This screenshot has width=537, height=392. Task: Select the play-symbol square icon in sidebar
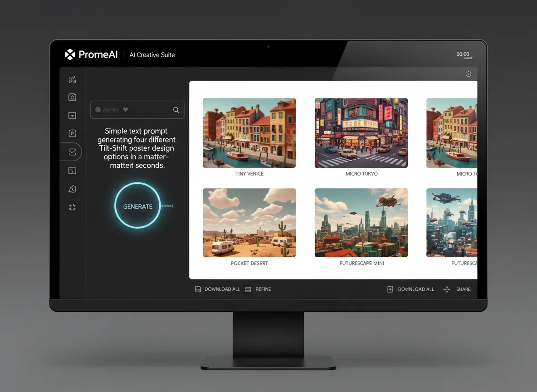point(72,133)
